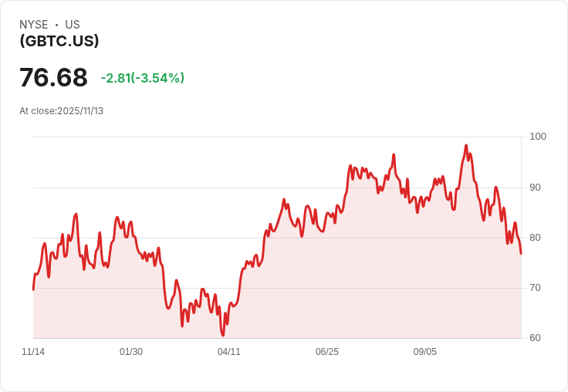Click the 70 y-axis price label
The width and height of the screenshot is (568, 392).
point(535,288)
